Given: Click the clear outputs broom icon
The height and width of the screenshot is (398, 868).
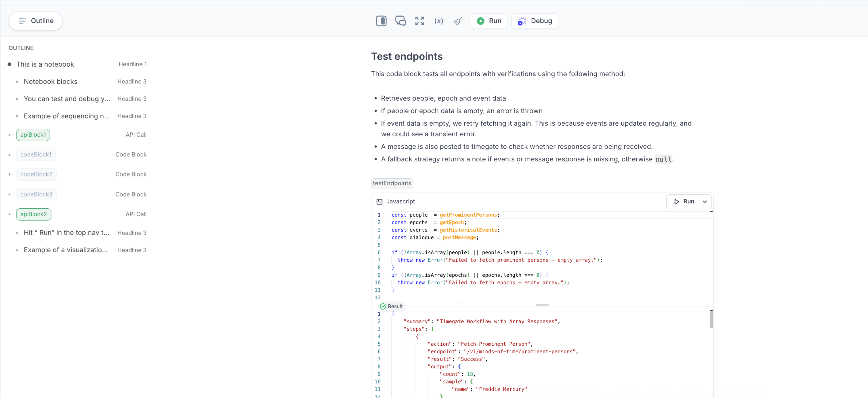Looking at the screenshot, I should (x=458, y=21).
